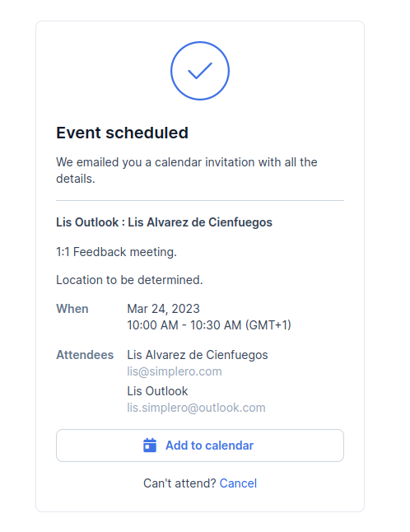
Task: Click the When label
Action: pos(72,309)
